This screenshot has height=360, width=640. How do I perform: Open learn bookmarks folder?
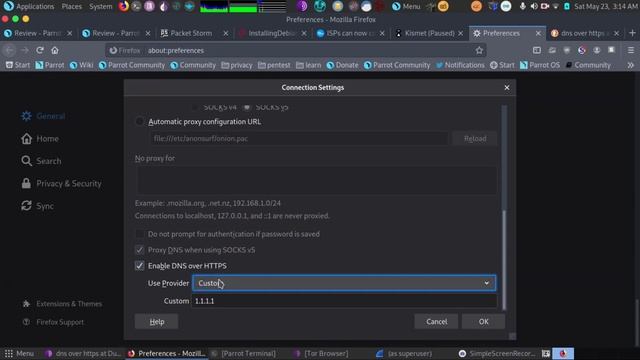pos(309,65)
